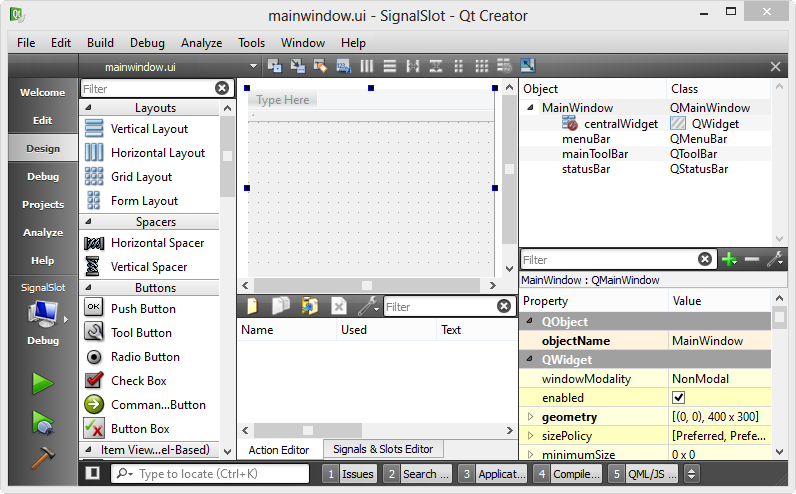Open the Build menu
796x494 pixels.
pos(100,43)
